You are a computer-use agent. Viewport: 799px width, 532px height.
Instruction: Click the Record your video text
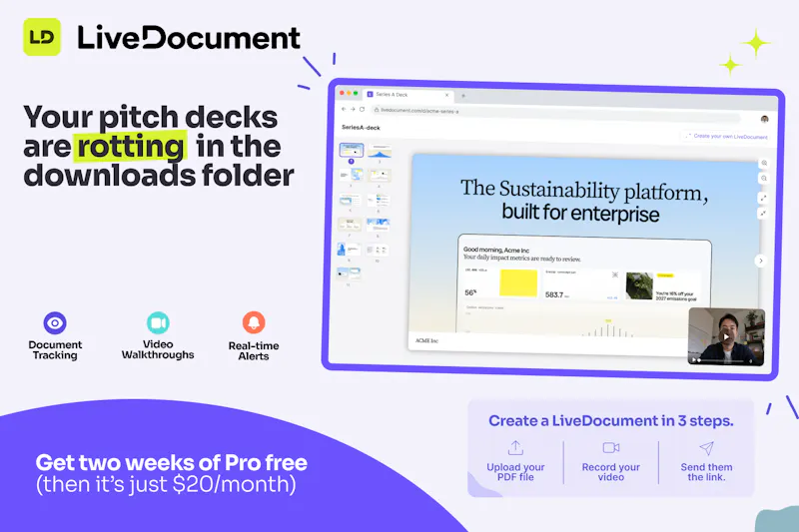pyautogui.click(x=611, y=472)
